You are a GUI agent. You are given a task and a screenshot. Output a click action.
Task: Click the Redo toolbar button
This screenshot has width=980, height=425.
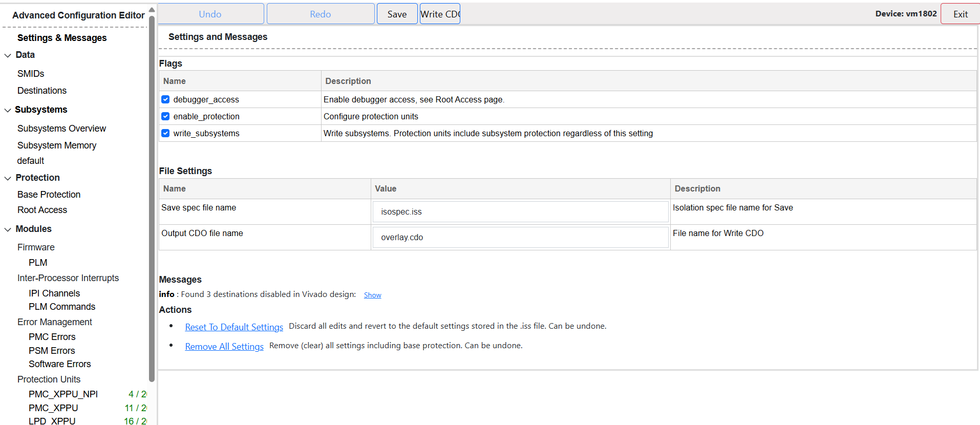click(321, 14)
